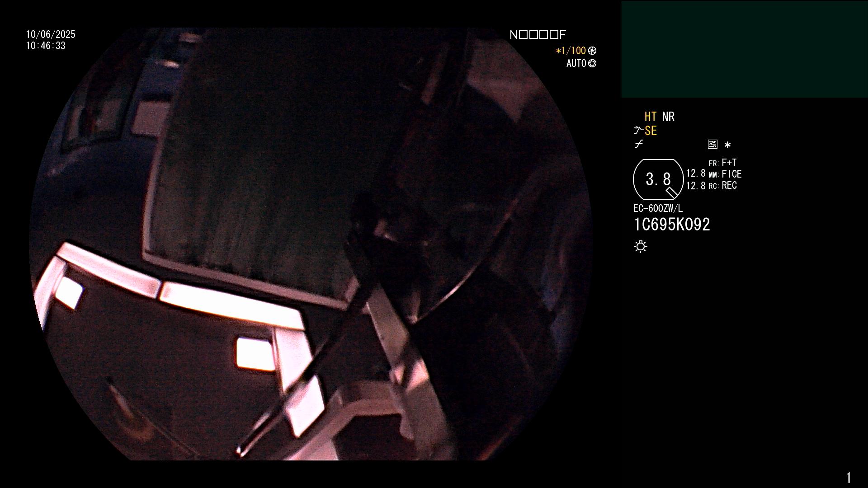
Task: Click the shutter speed wheel icon
Action: [x=592, y=51]
